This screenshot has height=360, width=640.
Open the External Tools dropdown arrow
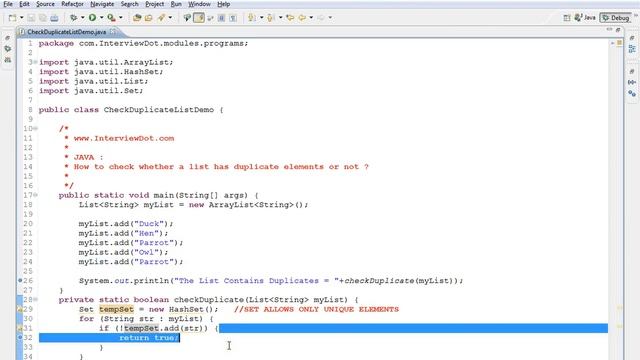[120, 18]
